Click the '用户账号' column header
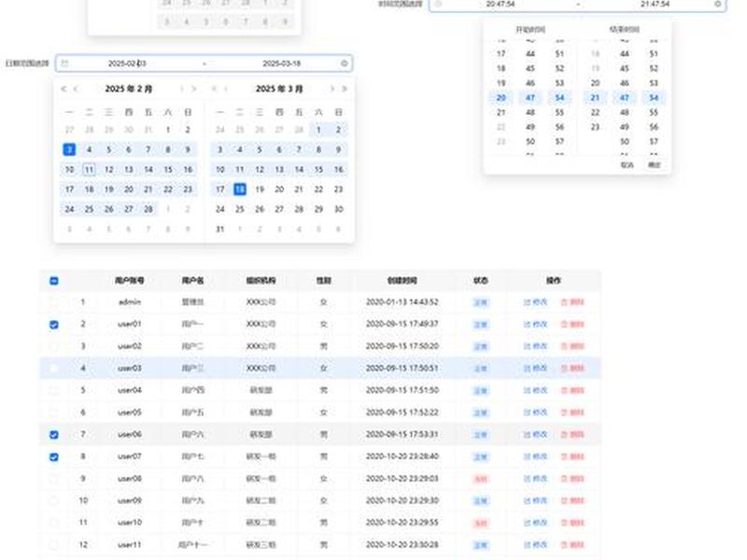The height and width of the screenshot is (560, 747). pos(130,281)
